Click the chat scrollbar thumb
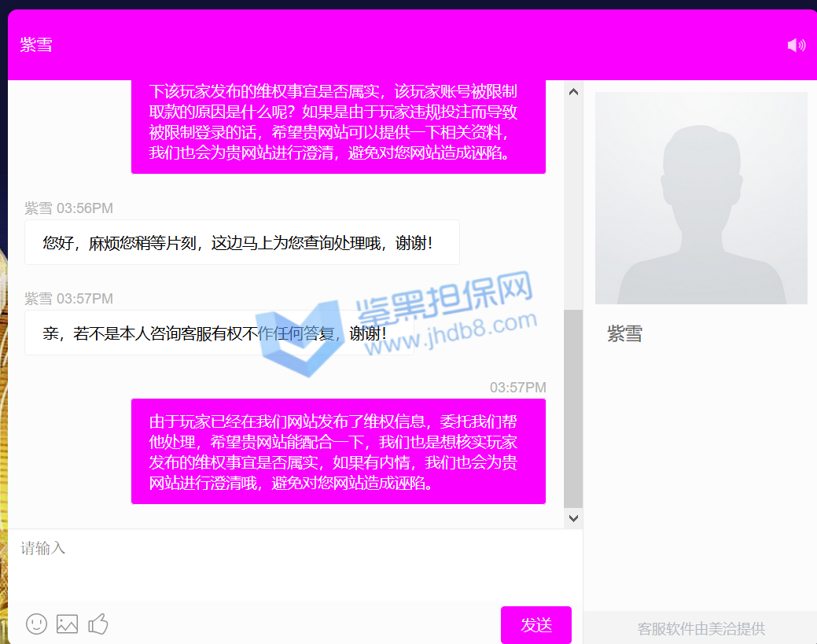817x644 pixels. pyautogui.click(x=573, y=407)
